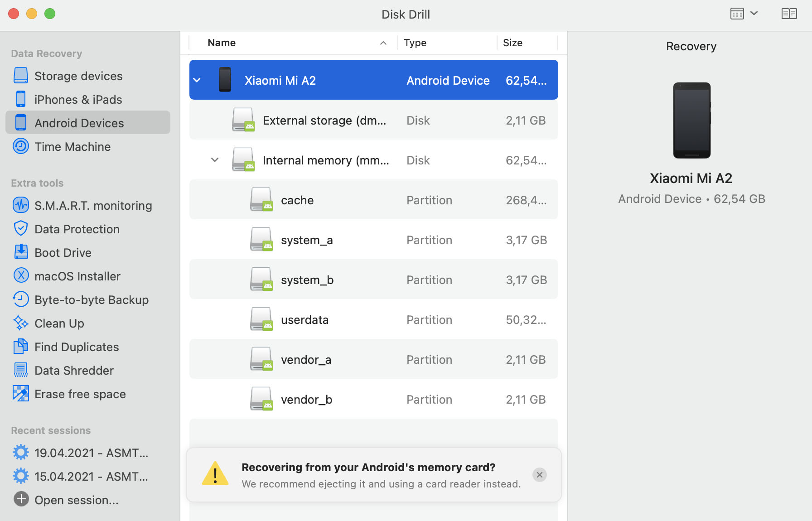812x521 pixels.
Task: Click the Android Device type cell
Action: (x=448, y=81)
